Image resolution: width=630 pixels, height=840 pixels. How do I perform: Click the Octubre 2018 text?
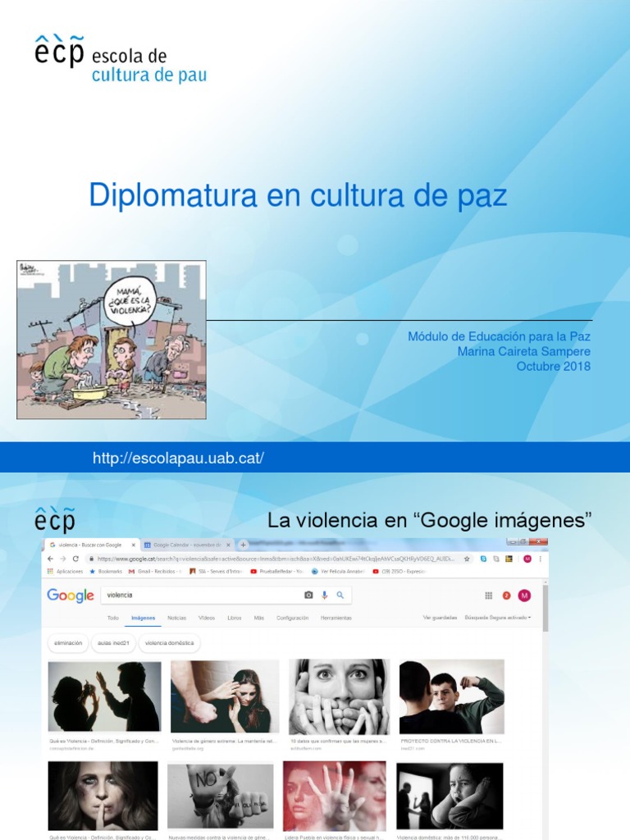pyautogui.click(x=554, y=367)
